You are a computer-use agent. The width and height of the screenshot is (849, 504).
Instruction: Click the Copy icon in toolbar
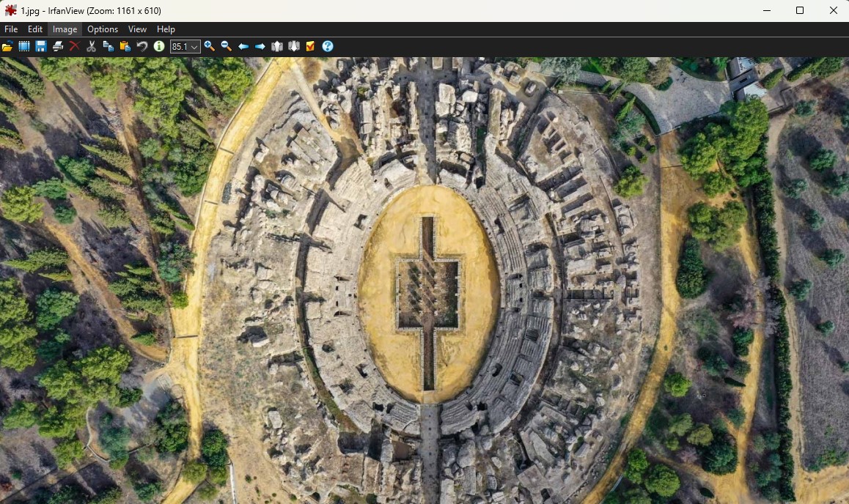[109, 46]
